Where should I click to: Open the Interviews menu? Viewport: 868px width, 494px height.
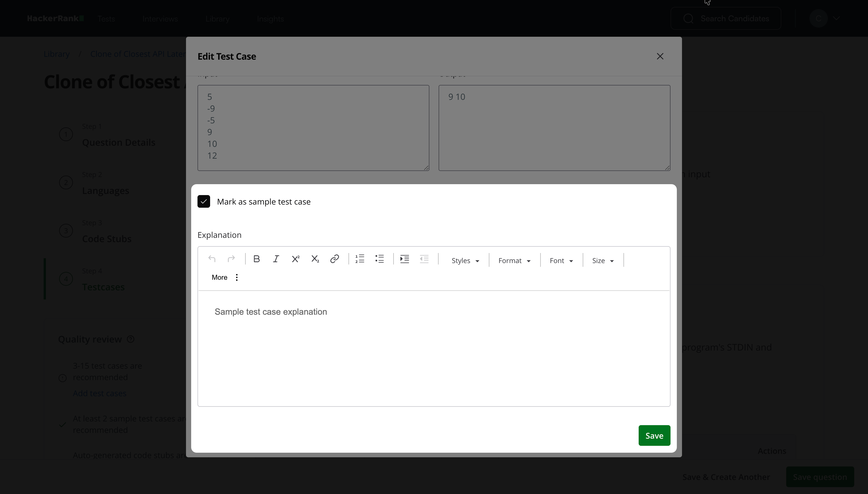pyautogui.click(x=160, y=19)
